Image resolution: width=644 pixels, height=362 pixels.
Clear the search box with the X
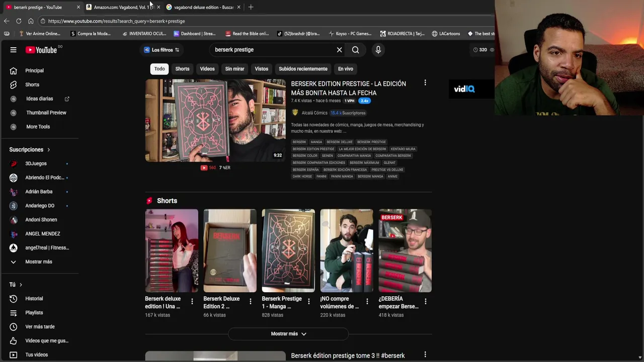(x=339, y=50)
